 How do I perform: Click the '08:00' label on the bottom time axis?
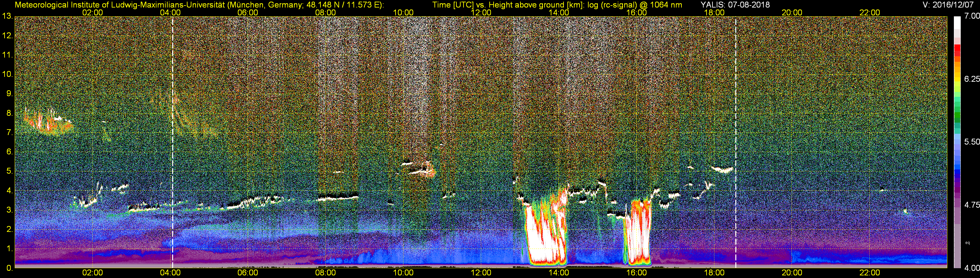(326, 273)
